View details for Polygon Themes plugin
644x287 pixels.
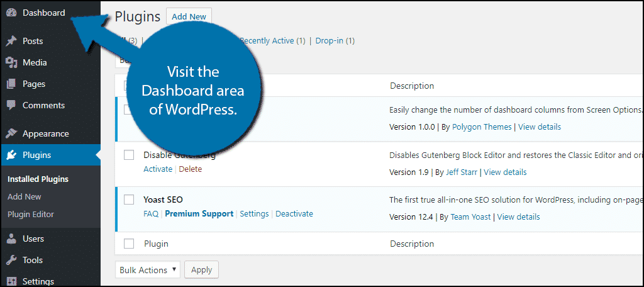click(x=540, y=127)
